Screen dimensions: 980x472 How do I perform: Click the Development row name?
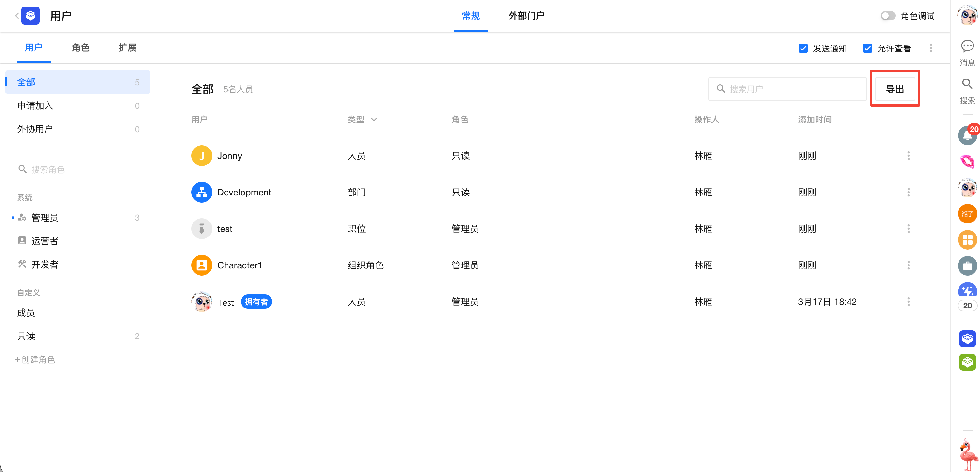(244, 192)
